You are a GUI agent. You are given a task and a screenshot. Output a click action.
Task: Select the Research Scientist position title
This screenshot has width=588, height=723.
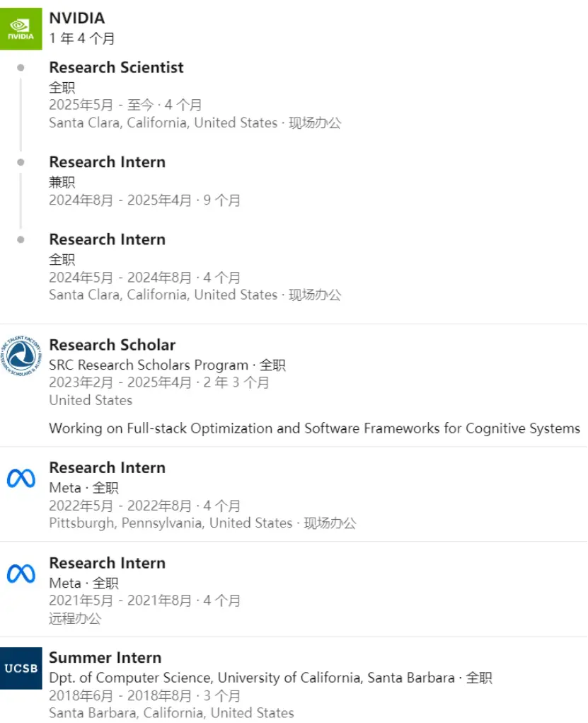click(x=116, y=67)
